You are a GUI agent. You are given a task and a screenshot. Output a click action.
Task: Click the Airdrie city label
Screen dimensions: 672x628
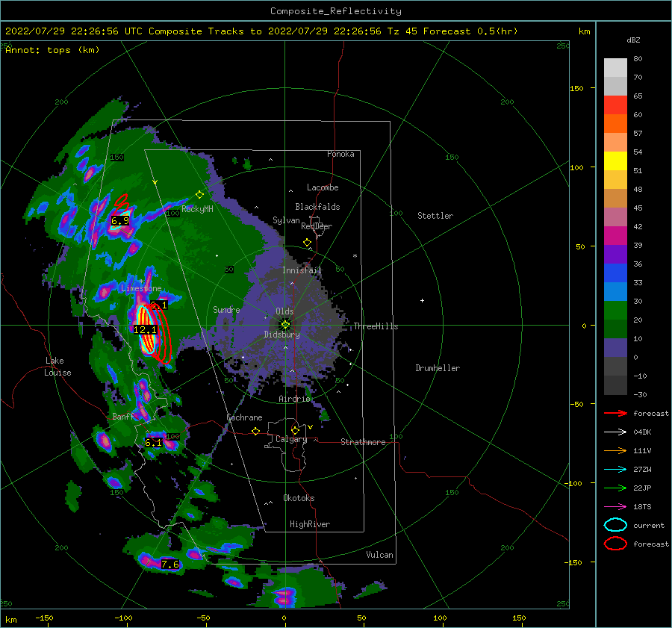[x=294, y=399]
